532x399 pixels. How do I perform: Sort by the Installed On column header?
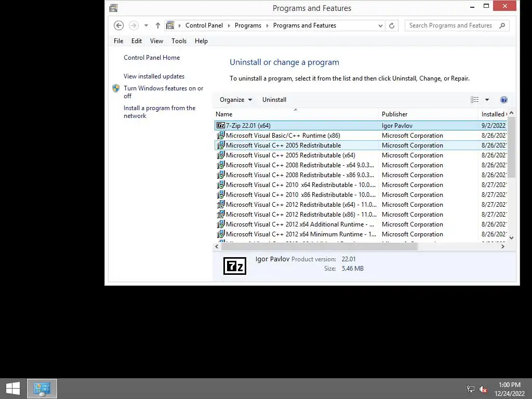point(493,114)
